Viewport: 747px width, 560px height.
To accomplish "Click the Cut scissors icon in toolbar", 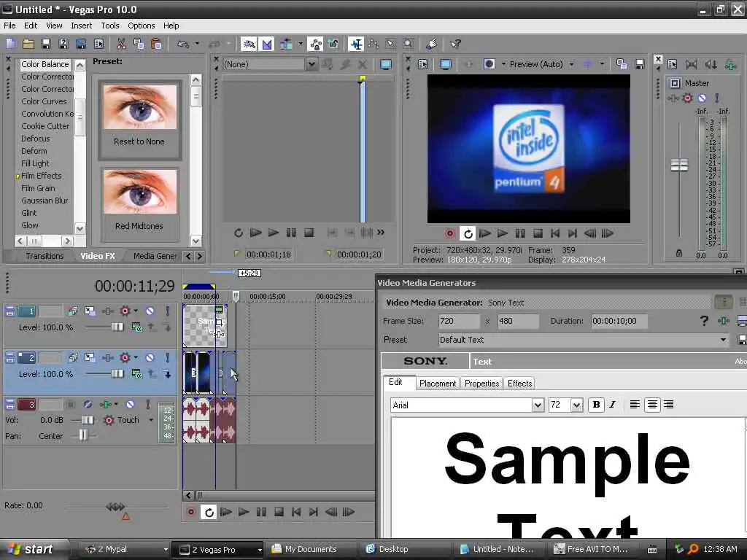I will [121, 44].
